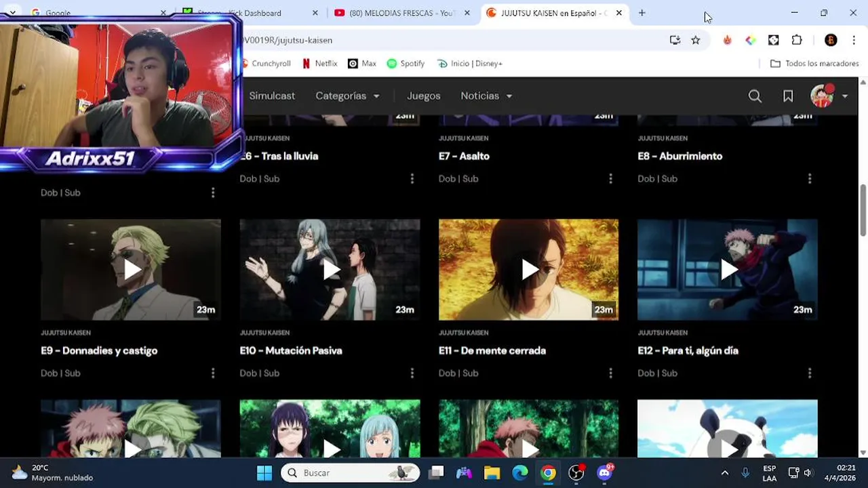
Task: Click the address bar URL
Action: pyautogui.click(x=288, y=40)
